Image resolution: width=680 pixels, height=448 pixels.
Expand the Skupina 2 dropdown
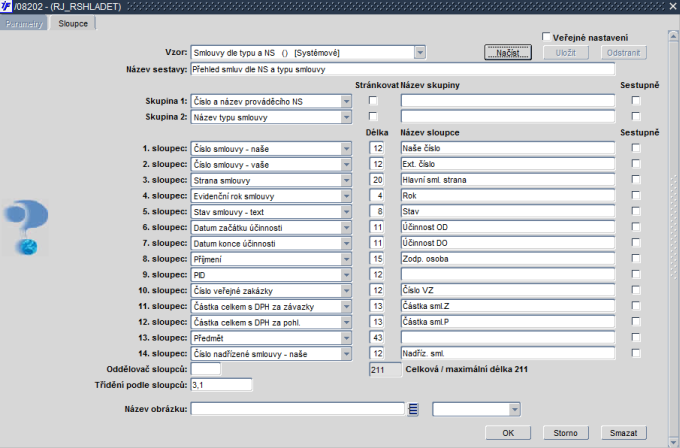346,117
